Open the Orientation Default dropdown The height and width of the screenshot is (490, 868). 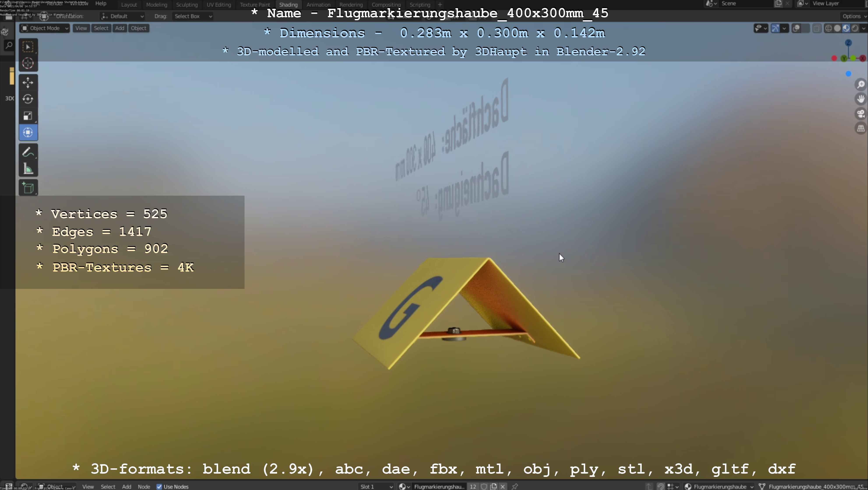(x=122, y=16)
